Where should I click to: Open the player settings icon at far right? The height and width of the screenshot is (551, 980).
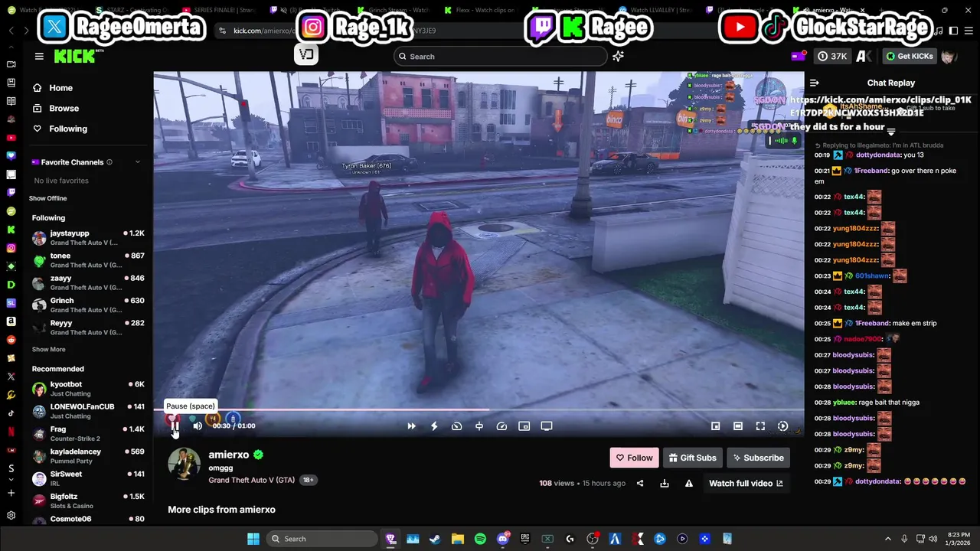coord(782,426)
